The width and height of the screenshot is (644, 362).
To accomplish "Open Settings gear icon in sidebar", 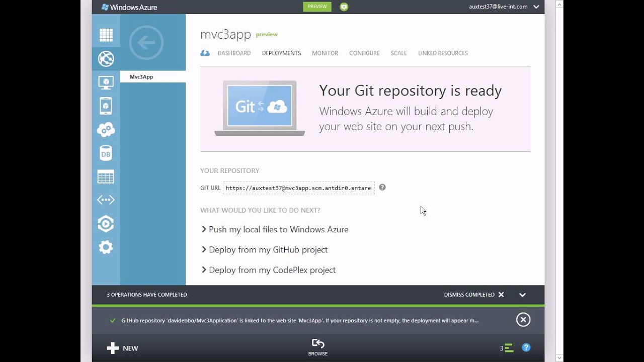I will pyautogui.click(x=106, y=247).
